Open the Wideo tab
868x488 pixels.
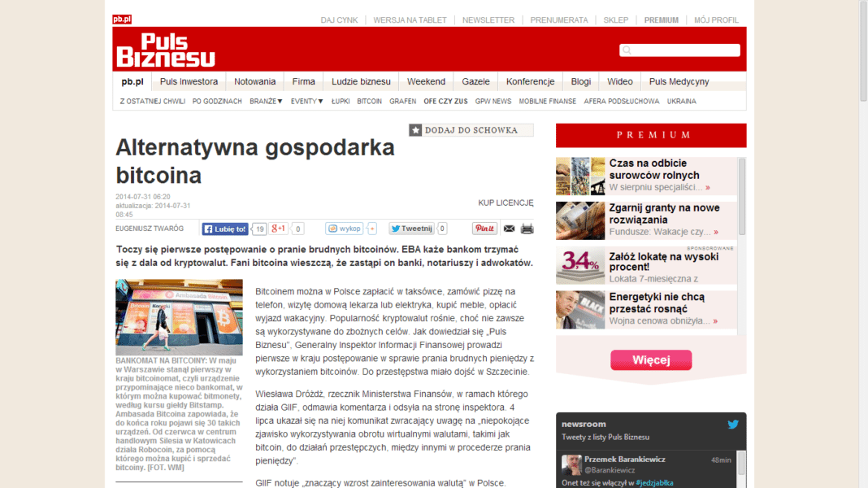point(620,81)
